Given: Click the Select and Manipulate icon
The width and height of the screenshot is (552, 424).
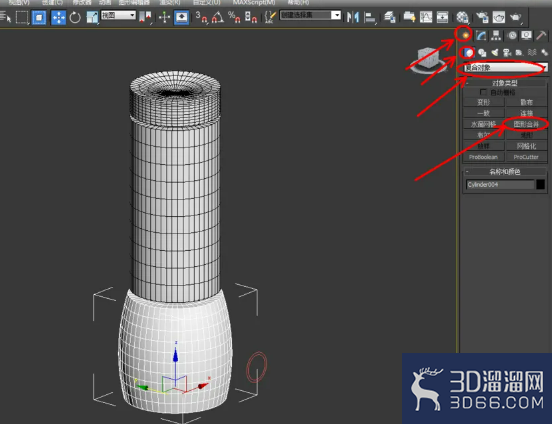Looking at the screenshot, I should 164,17.
